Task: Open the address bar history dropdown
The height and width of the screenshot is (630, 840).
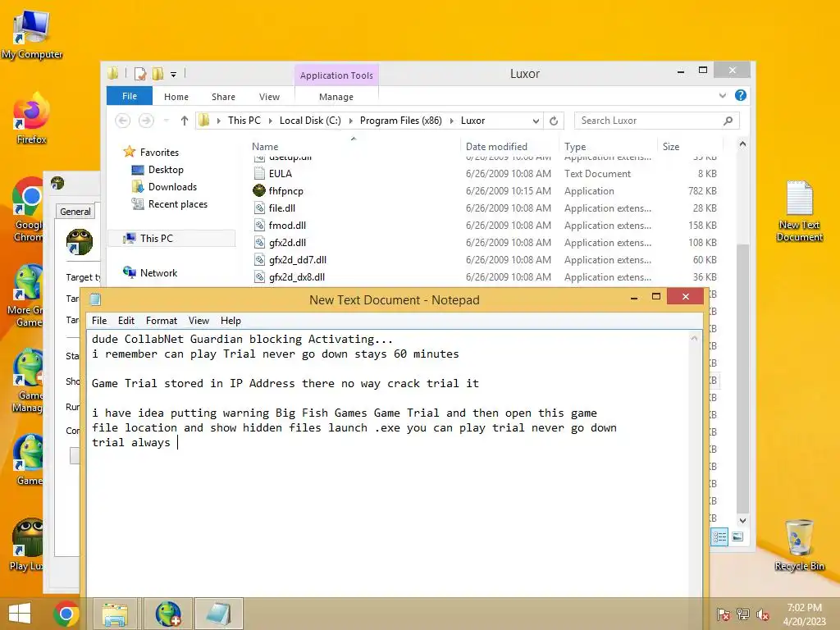Action: click(x=536, y=121)
